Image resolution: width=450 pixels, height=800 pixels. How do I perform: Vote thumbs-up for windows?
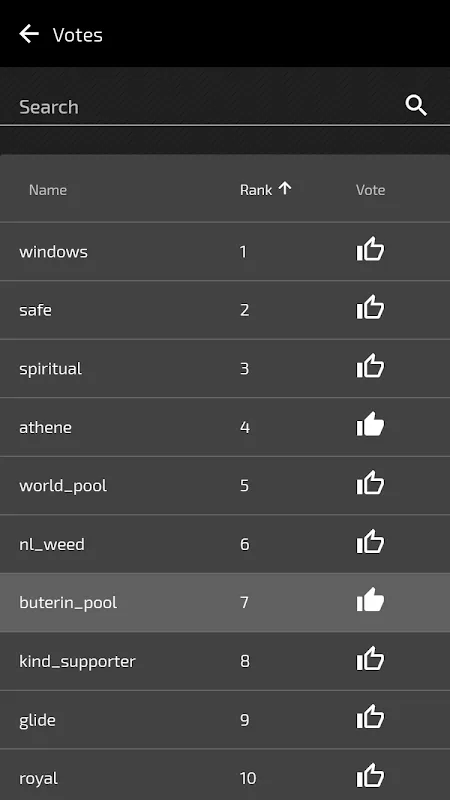point(370,249)
